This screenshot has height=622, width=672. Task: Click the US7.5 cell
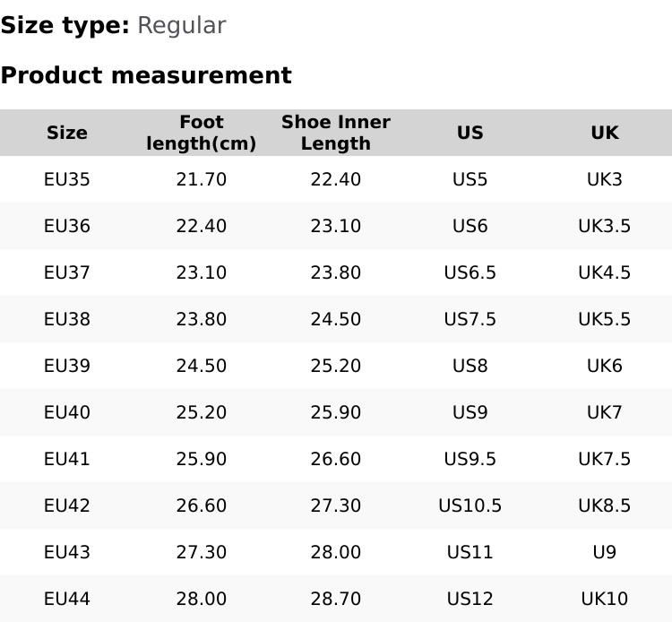[x=470, y=319]
